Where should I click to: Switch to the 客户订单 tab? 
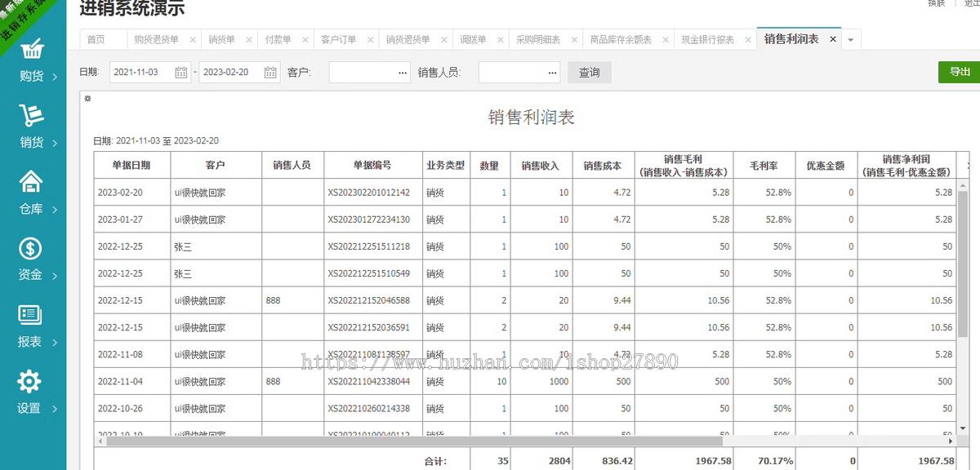pos(339,39)
